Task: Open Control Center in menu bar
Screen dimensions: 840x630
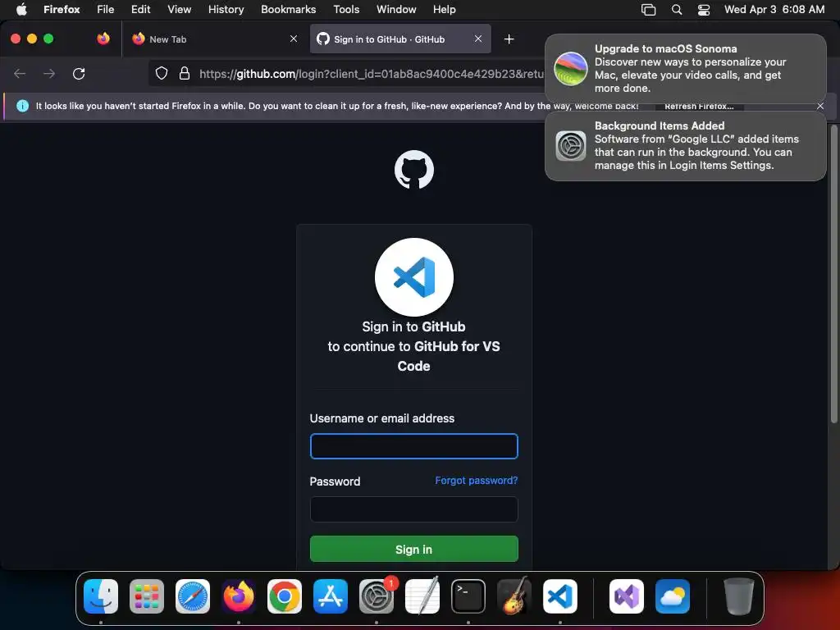Action: click(x=703, y=10)
